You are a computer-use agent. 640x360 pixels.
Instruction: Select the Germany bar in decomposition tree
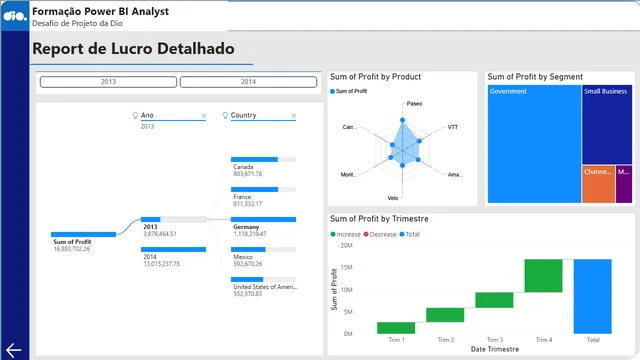click(x=263, y=219)
